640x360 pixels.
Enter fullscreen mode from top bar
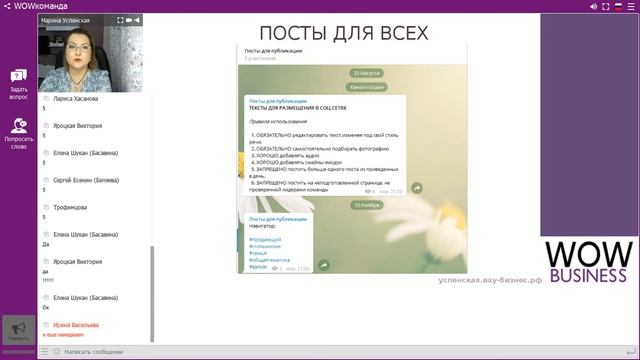[x=606, y=7]
